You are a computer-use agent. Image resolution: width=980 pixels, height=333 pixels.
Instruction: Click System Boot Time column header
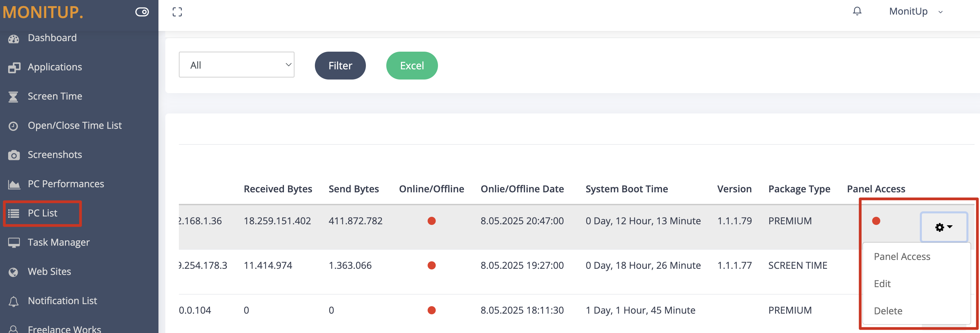click(x=627, y=189)
